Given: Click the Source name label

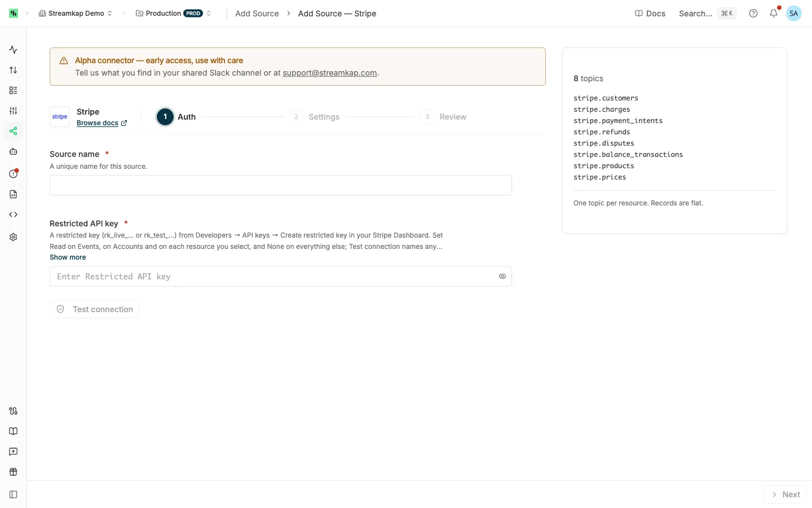Looking at the screenshot, I should click(74, 154).
